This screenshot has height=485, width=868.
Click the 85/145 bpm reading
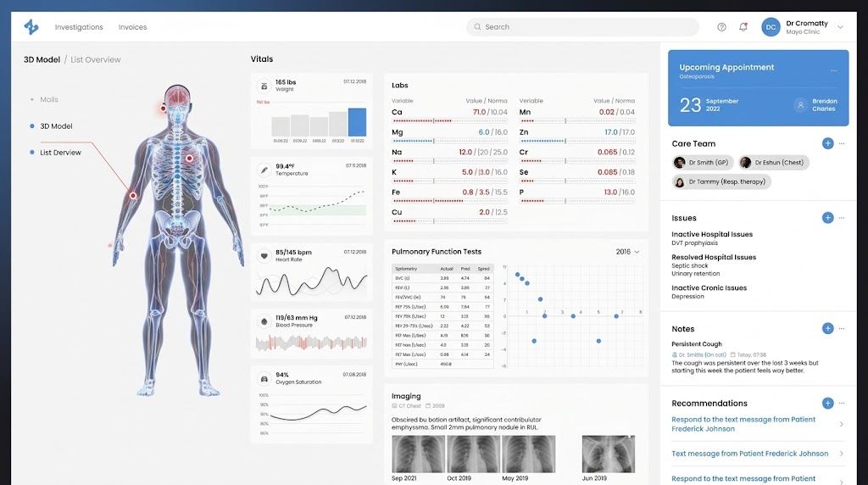point(293,252)
